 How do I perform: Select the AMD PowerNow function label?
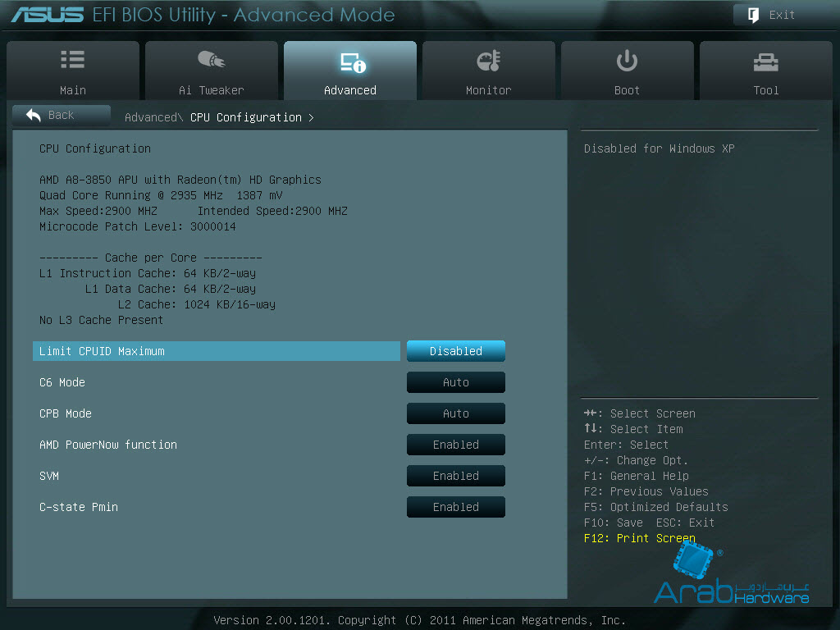pos(108,445)
